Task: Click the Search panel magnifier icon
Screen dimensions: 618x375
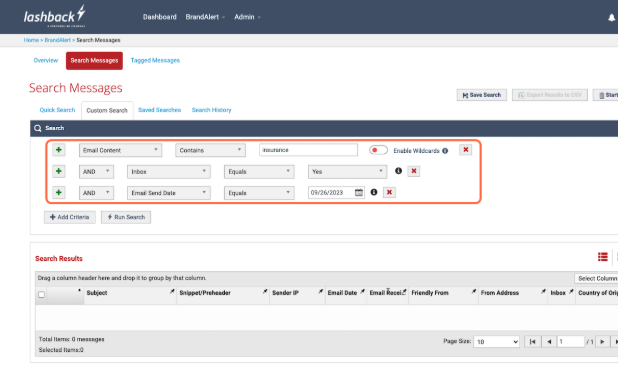Action: click(x=37, y=128)
